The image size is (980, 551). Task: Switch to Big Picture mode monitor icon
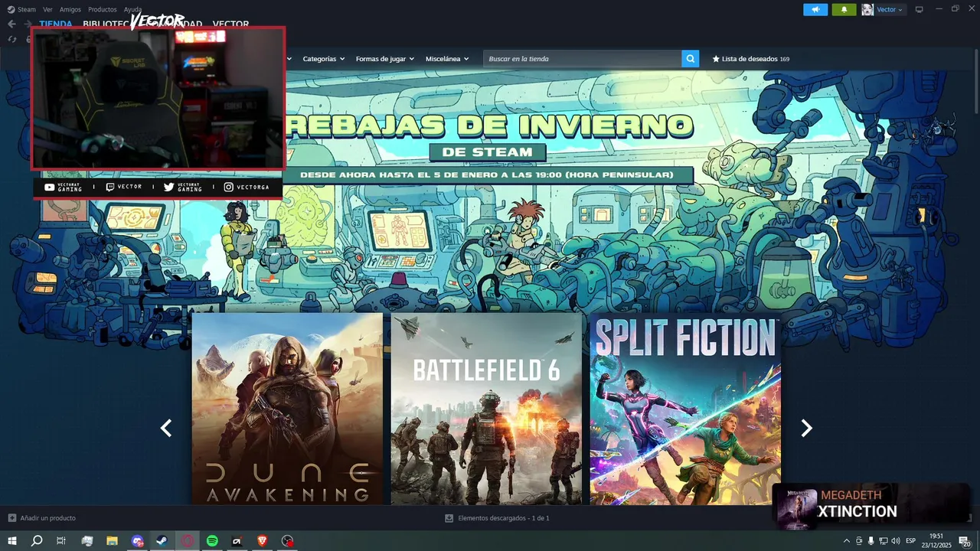919,9
